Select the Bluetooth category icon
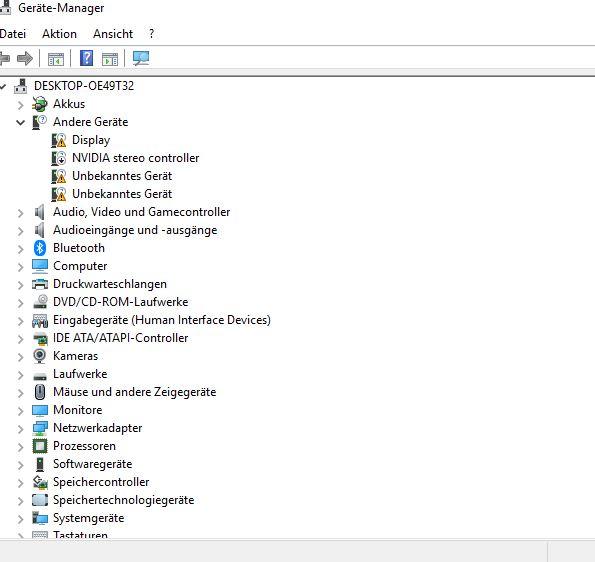595x562 pixels. pos(40,248)
